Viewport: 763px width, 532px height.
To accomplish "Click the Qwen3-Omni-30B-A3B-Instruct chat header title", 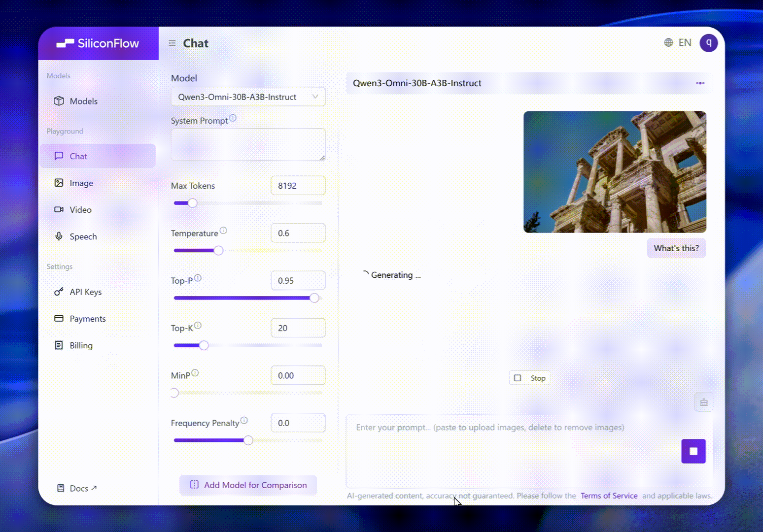I will click(x=417, y=83).
